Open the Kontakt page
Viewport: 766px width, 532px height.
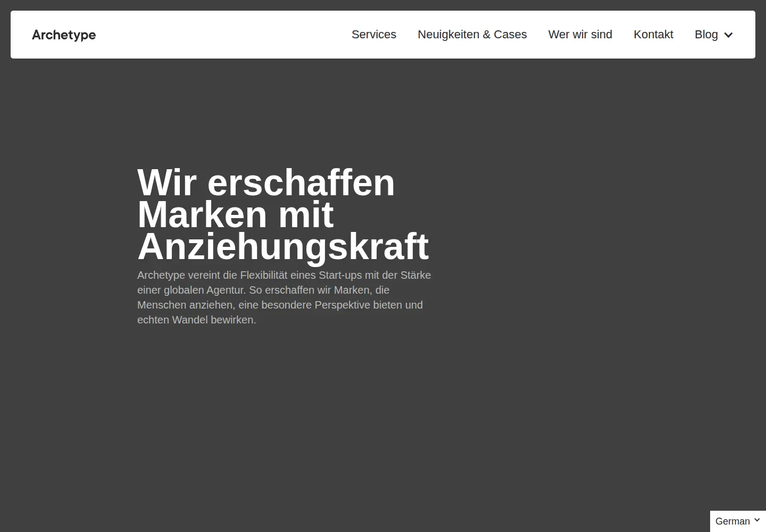pos(653,35)
